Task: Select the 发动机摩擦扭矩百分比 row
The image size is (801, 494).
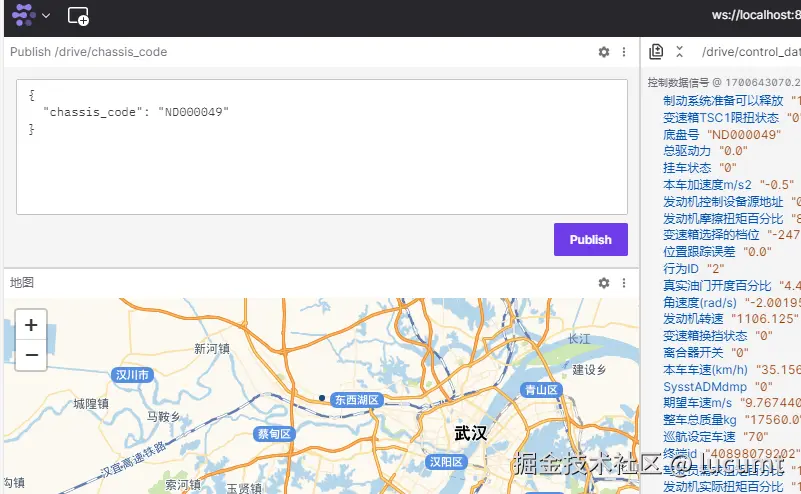Action: [x=732, y=219]
